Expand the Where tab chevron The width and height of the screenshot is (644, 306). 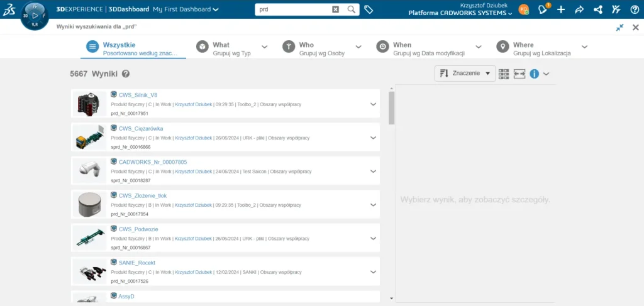584,46
